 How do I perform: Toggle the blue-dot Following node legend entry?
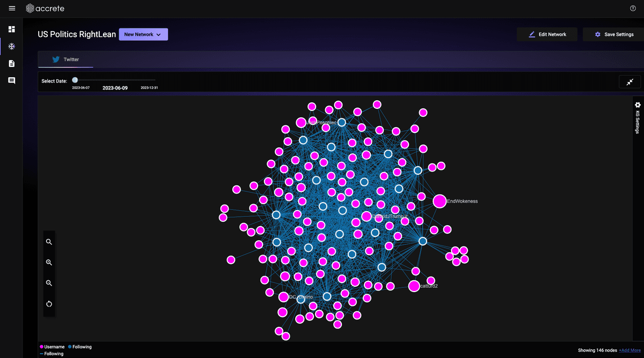[x=79, y=347]
